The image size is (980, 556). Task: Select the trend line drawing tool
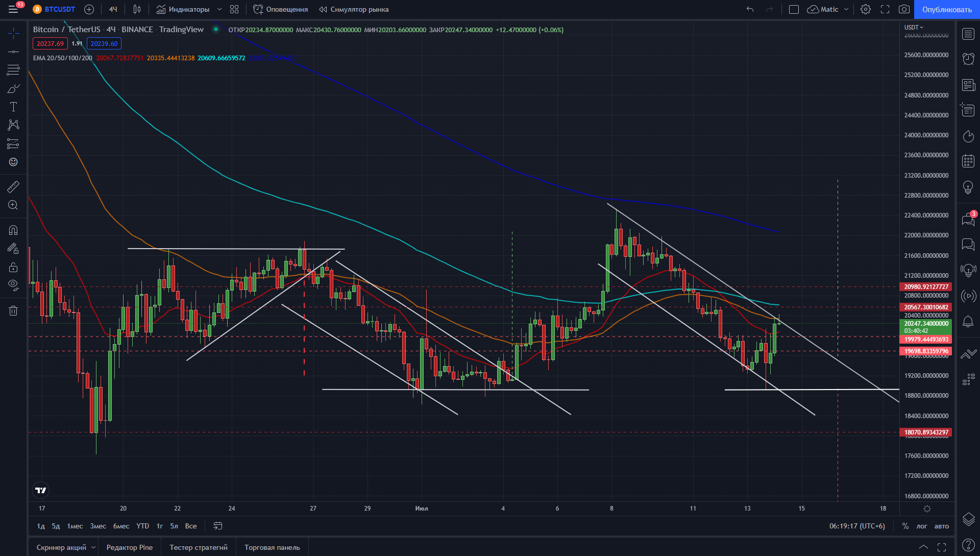coord(13,52)
